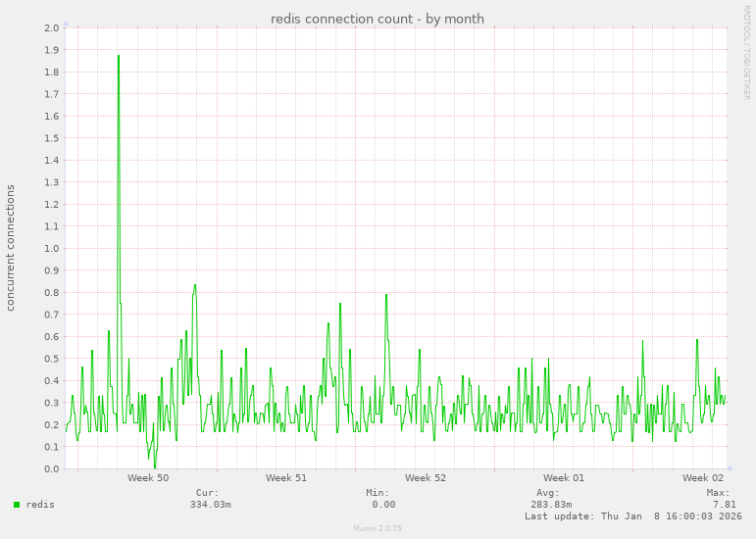Viewport: 756px width, 539px height.
Task: Click the graph title 'redis connection count - by month'
Action: 378,19
